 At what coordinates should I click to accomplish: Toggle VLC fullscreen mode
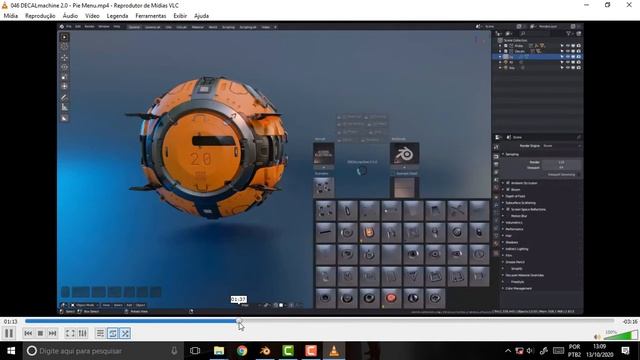click(x=70, y=333)
